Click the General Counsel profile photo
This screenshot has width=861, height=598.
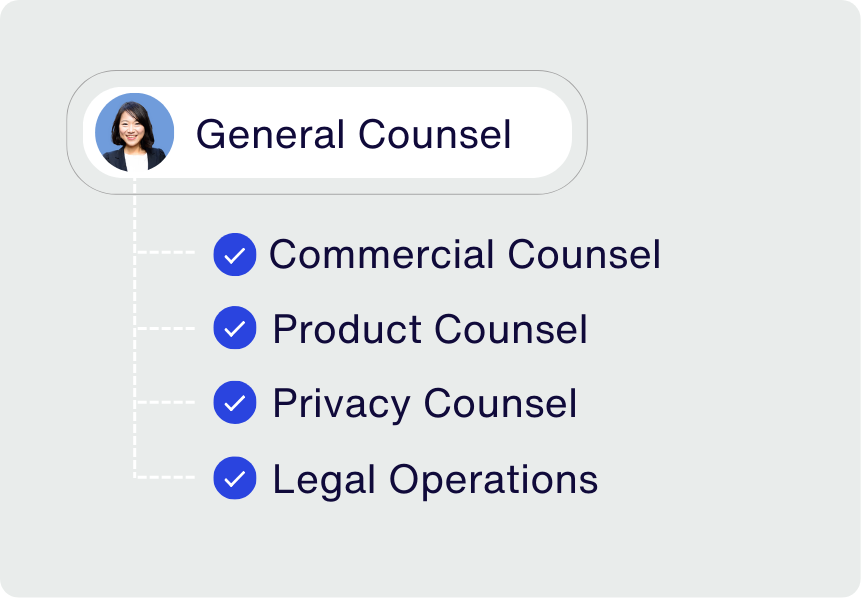(135, 132)
